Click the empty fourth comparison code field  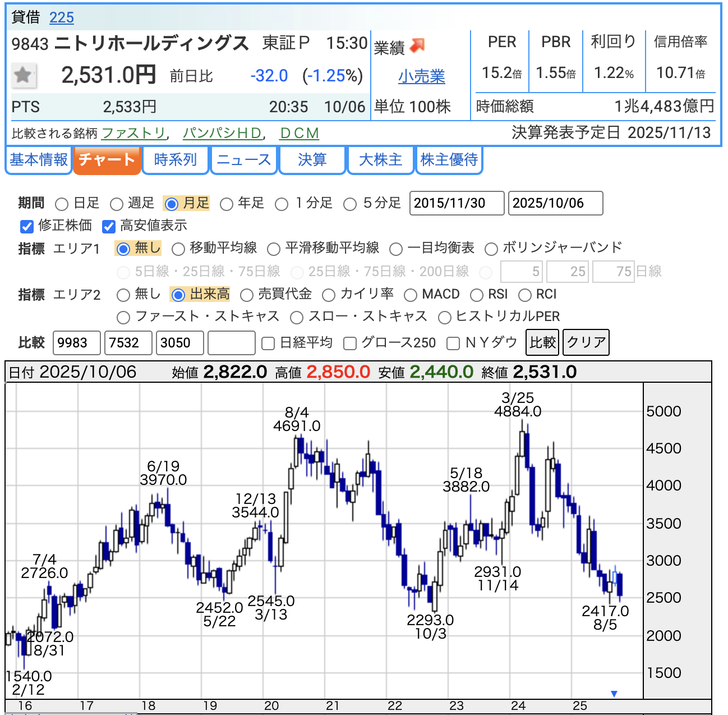231,343
